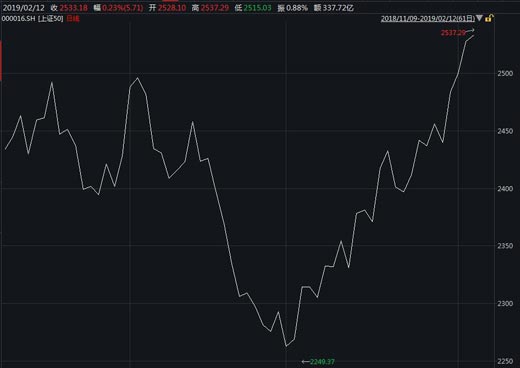This screenshot has height=368, width=520.
Task: Click the 2500 price axis label
Action: click(x=505, y=73)
